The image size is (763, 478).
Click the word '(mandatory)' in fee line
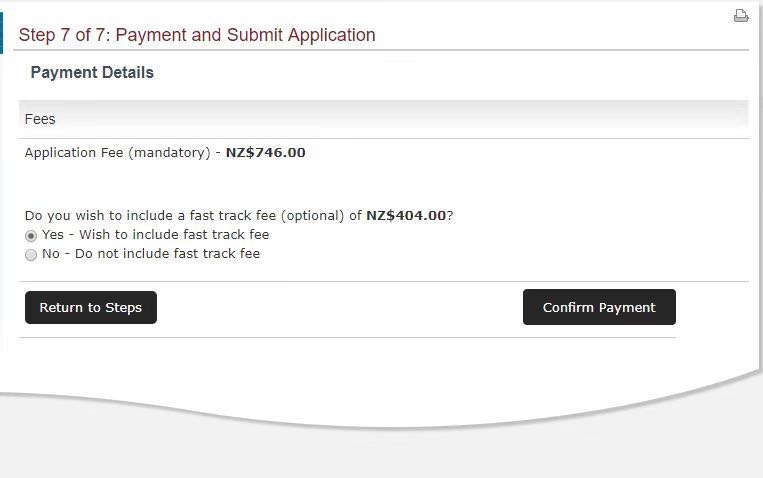pos(169,153)
